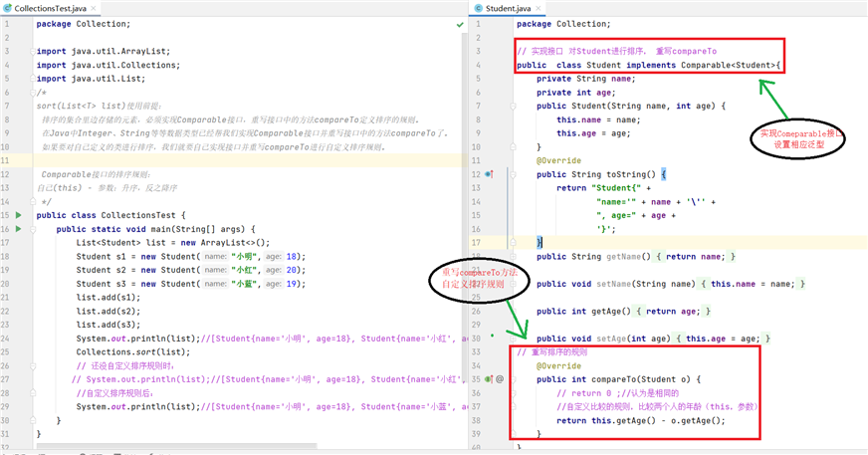
Task: Collapse the toString method in Student
Action: [514, 174]
